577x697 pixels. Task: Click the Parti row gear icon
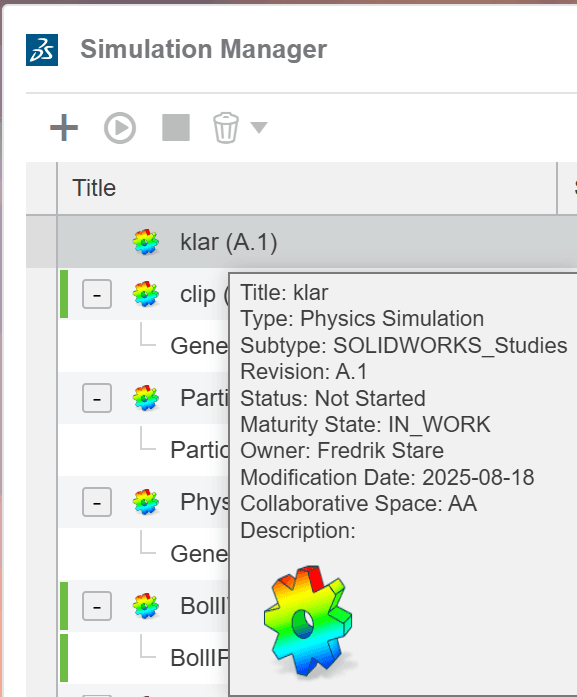point(146,398)
